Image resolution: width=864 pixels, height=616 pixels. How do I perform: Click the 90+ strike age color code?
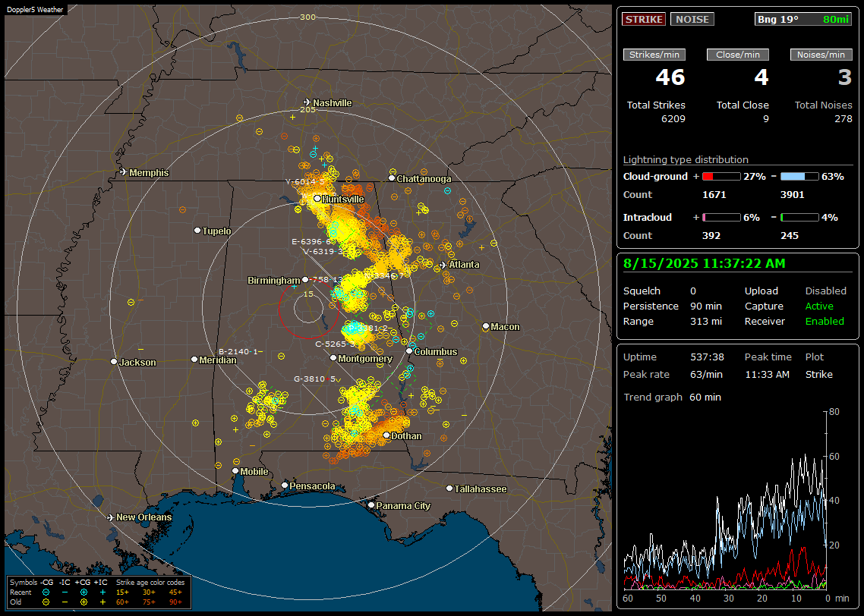pos(175,602)
